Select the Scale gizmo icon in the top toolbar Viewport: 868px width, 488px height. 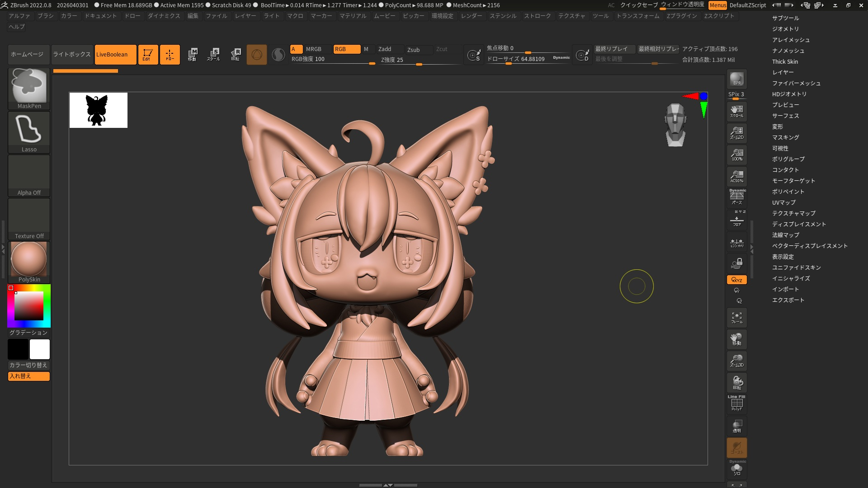coord(214,54)
